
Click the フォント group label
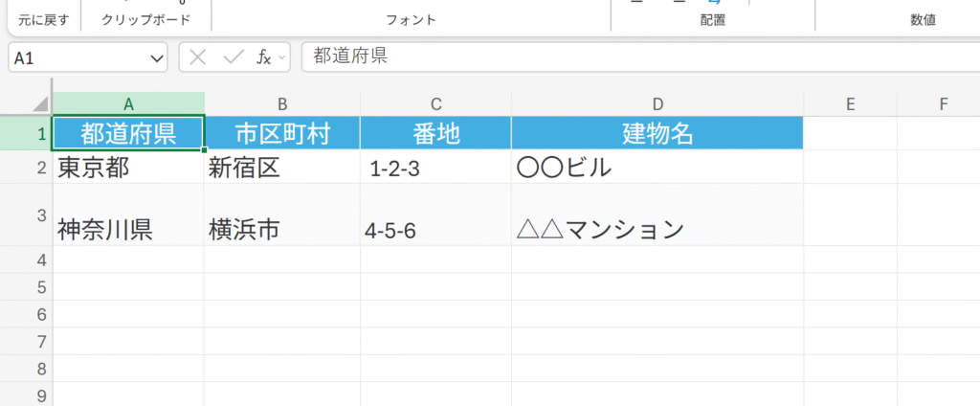(x=411, y=20)
